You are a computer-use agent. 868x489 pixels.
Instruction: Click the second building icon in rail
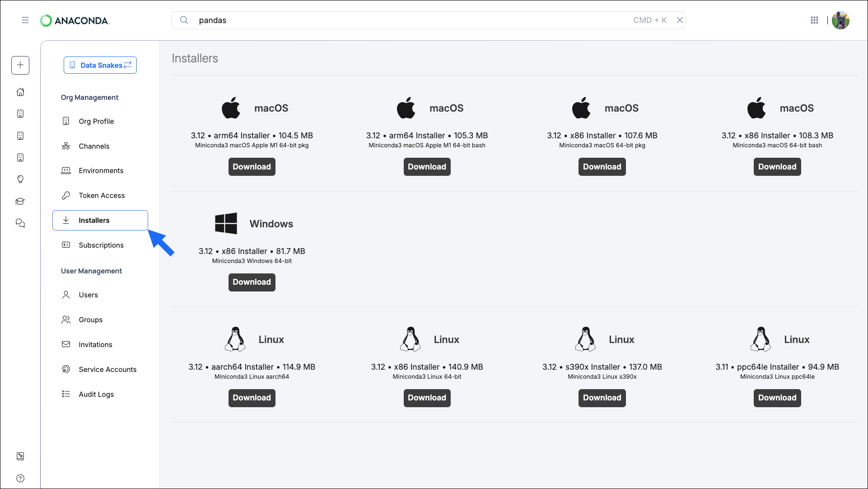pos(20,136)
